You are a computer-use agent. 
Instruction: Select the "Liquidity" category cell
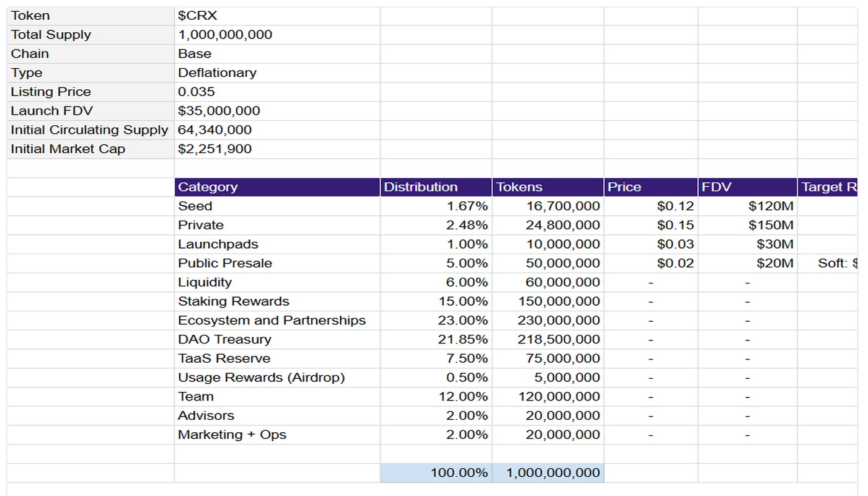(x=277, y=283)
